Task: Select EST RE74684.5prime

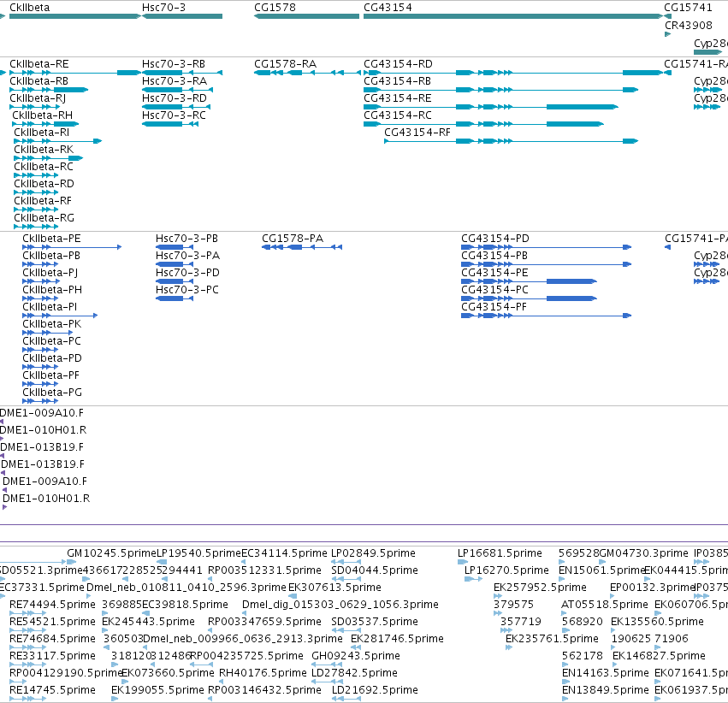Action: [52, 639]
